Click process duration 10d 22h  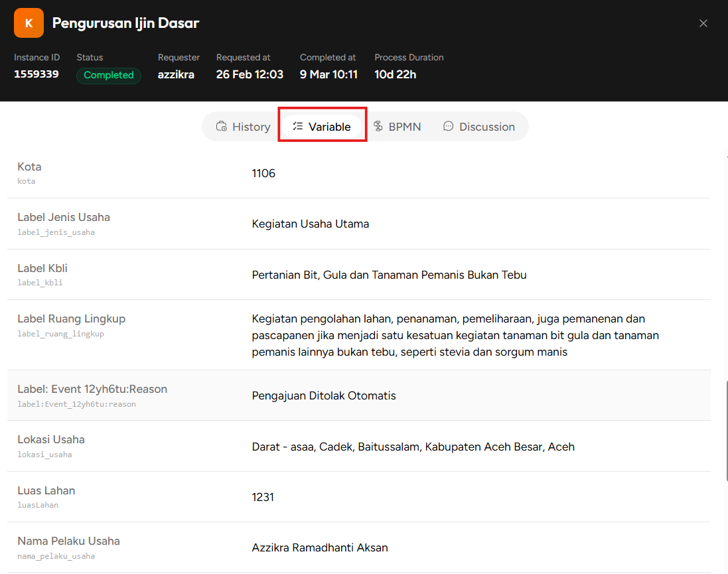[395, 74]
